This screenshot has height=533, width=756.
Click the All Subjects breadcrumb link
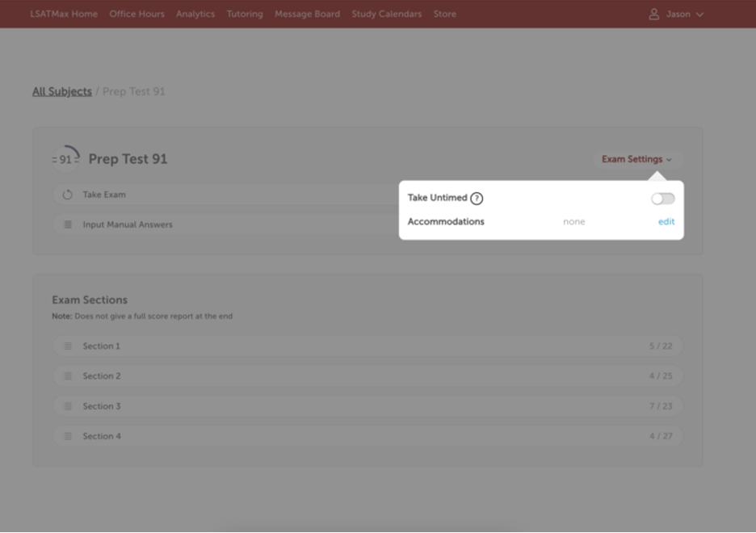(x=61, y=91)
